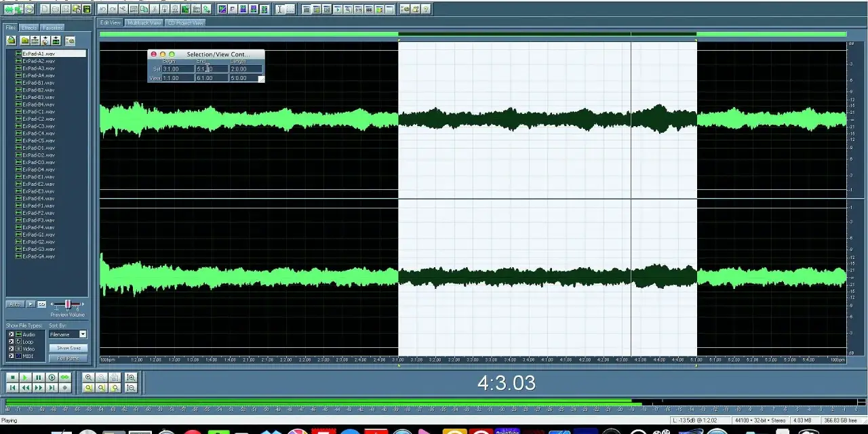Click the Auto play button
The height and width of the screenshot is (434, 868).
(x=15, y=304)
